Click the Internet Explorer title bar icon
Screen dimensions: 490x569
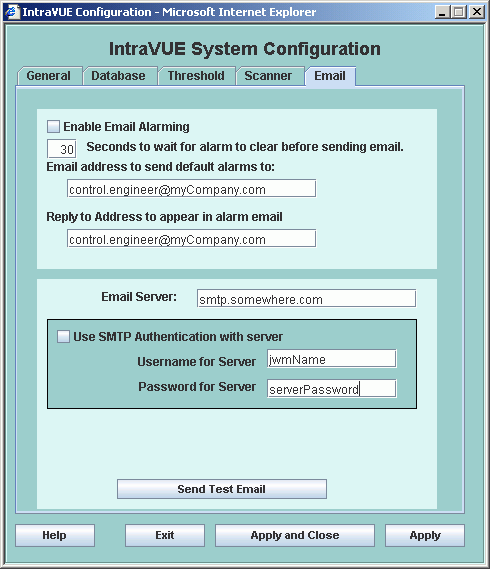[x=12, y=12]
